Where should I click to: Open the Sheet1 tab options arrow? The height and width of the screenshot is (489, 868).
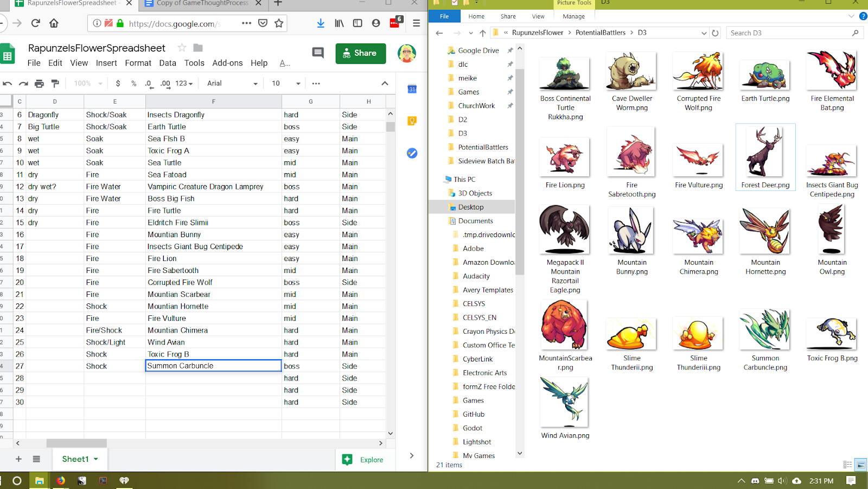(x=96, y=459)
